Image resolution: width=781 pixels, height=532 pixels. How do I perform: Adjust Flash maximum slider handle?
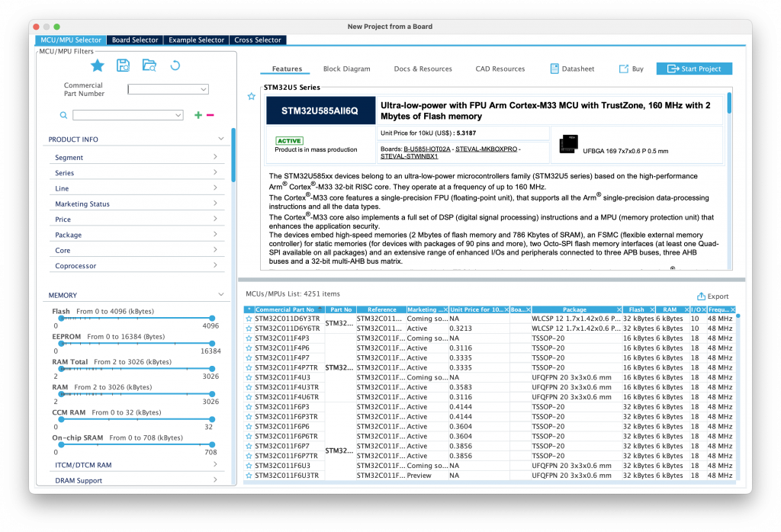(212, 318)
